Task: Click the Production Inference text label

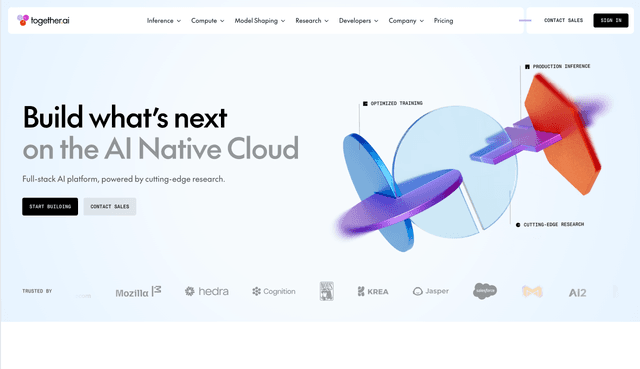Action: pos(561,66)
